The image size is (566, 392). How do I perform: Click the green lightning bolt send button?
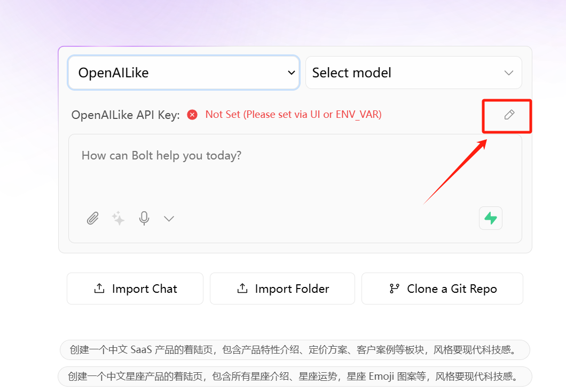pos(491,218)
